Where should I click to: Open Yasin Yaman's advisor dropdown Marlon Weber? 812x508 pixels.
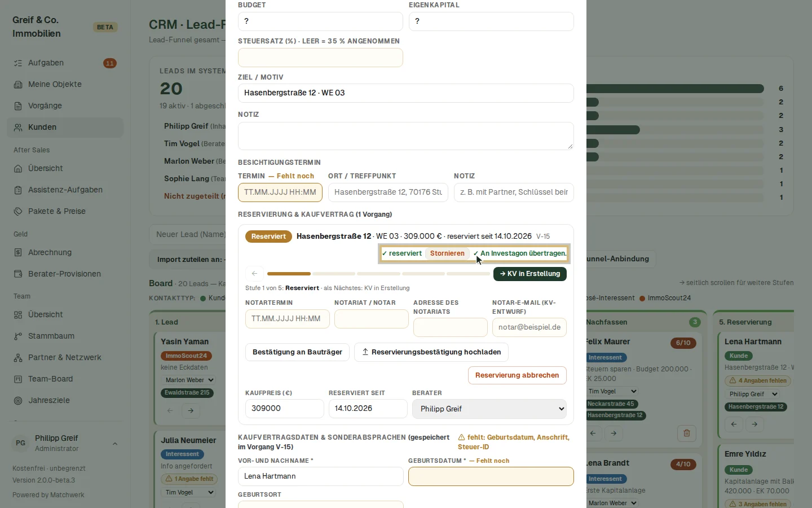pyautogui.click(x=188, y=380)
